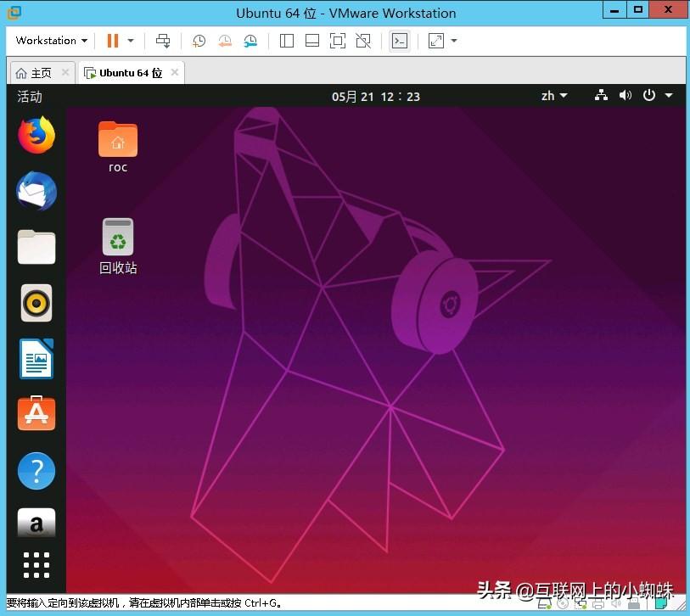Start Rhythmbox music player from the dock

coord(36,303)
